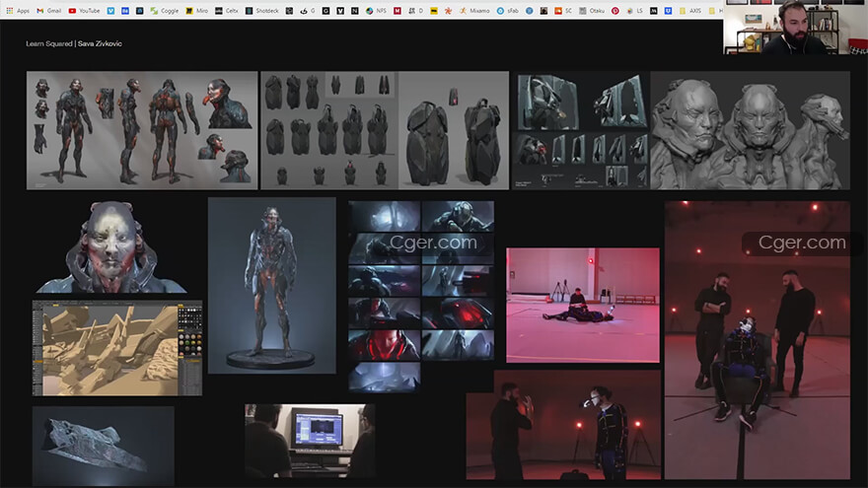Open the mocap actor lying on floor photo
This screenshot has width=868, height=488.
coord(583,306)
